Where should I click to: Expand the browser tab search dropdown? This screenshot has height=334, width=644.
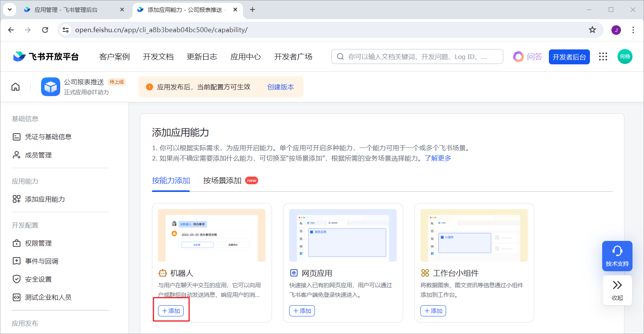[x=10, y=10]
